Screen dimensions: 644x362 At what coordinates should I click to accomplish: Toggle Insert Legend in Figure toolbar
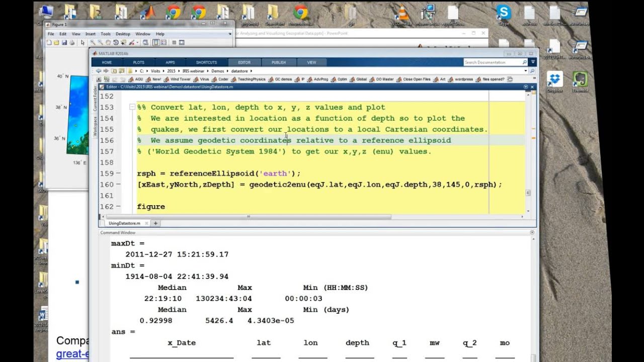point(164,43)
